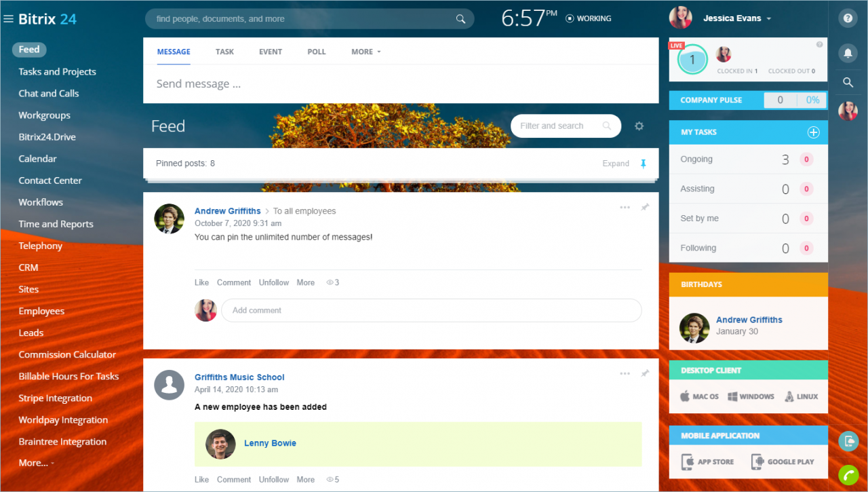868x492 pixels.
Task: Comment on the Griffiths Music School post
Action: 234,480
